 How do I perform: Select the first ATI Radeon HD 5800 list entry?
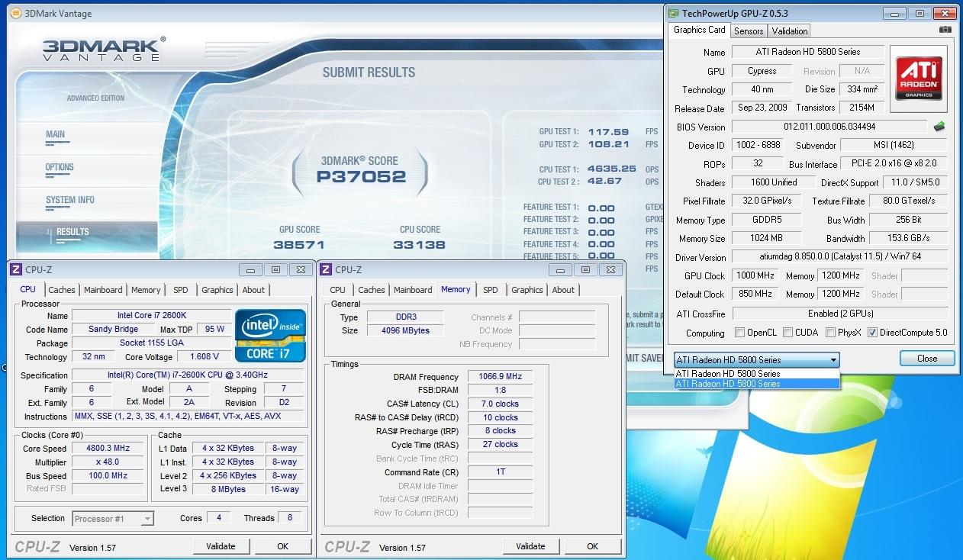756,374
